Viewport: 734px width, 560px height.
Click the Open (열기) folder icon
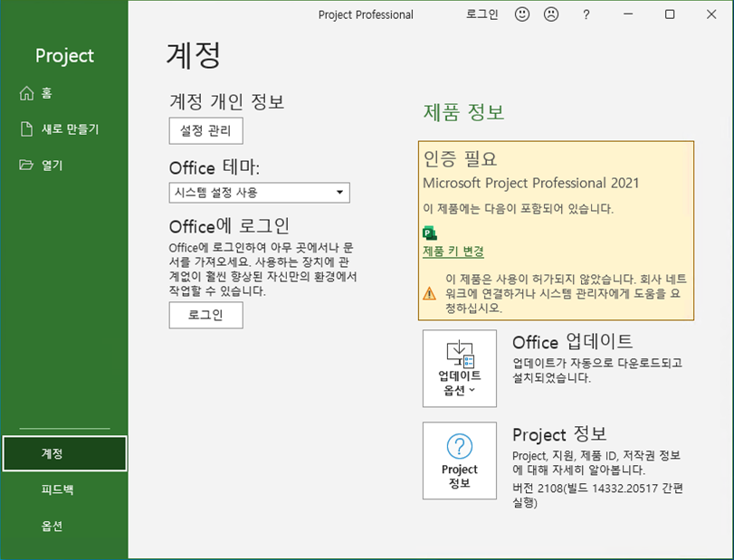[26, 165]
